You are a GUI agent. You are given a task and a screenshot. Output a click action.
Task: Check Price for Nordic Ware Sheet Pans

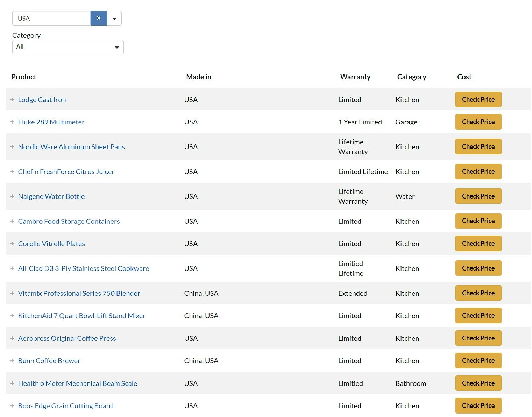click(x=478, y=146)
